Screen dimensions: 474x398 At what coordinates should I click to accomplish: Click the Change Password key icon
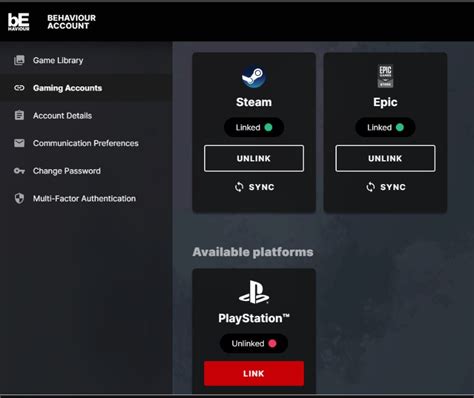[x=19, y=171]
